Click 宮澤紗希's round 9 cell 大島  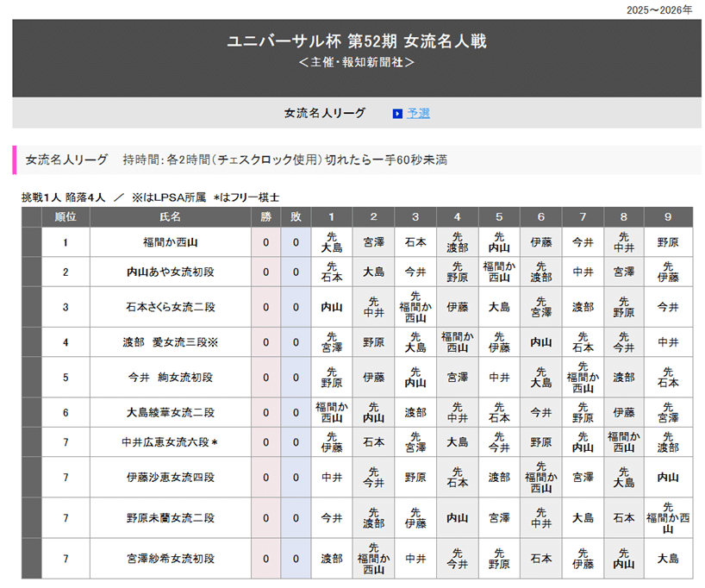pyautogui.click(x=668, y=559)
